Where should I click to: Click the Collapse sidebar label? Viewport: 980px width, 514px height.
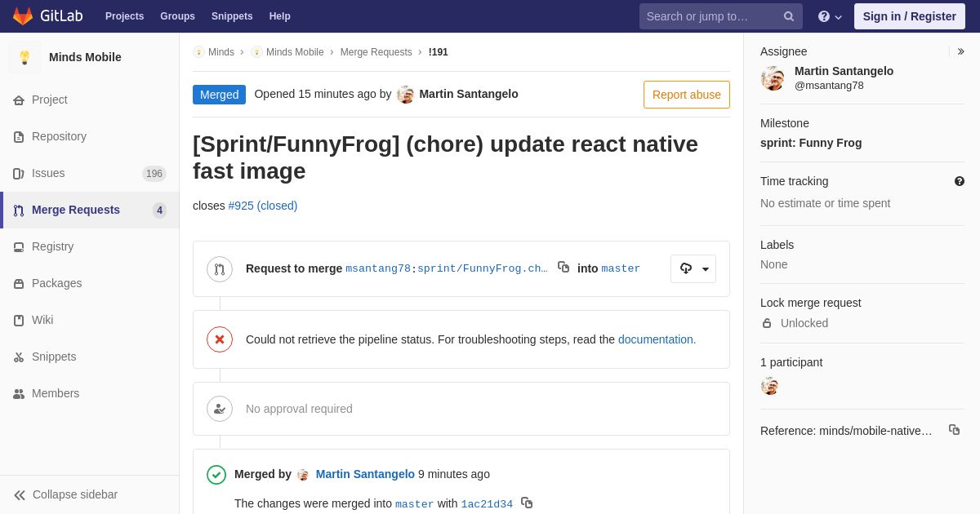75,494
